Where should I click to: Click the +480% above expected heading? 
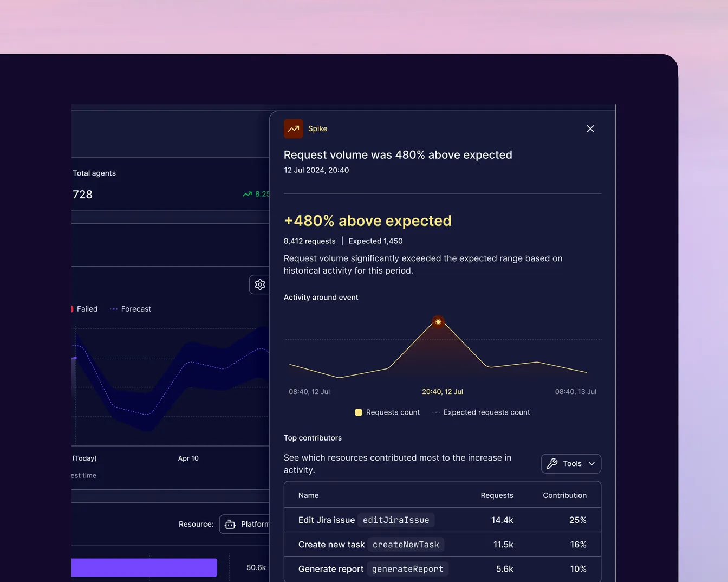tap(368, 221)
